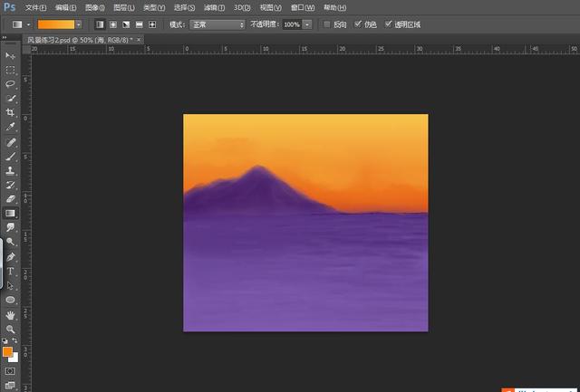
Task: Select the Eyedropper tool
Action: click(11, 127)
